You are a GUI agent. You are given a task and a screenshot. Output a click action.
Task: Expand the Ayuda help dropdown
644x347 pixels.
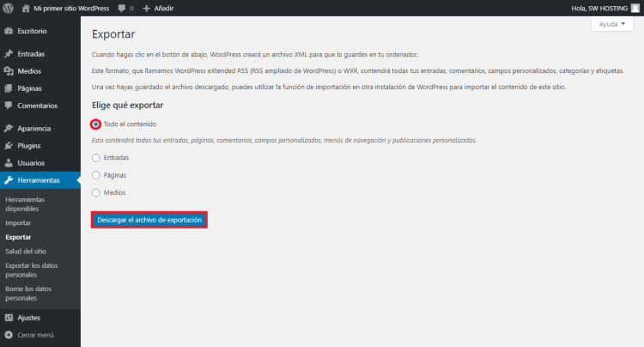click(x=612, y=24)
